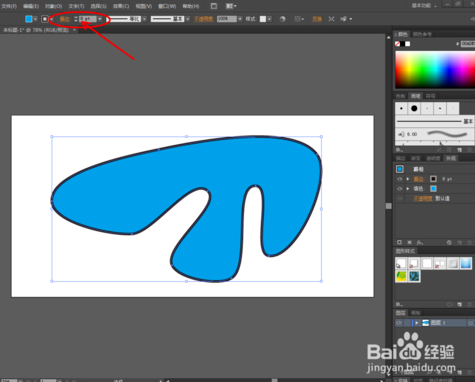475x382 pixels.
Task: Open the 文字(T) menu
Action: click(76, 6)
